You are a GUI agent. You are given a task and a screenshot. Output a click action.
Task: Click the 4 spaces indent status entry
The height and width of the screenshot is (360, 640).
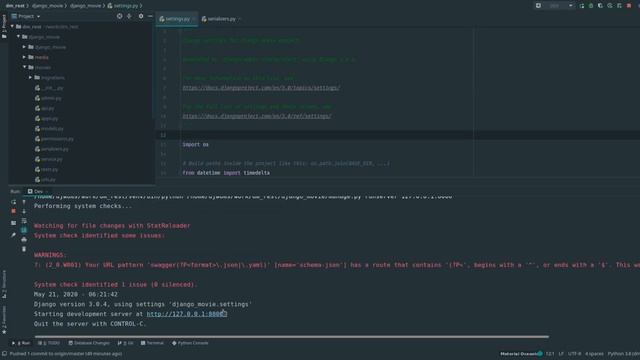(x=594, y=354)
